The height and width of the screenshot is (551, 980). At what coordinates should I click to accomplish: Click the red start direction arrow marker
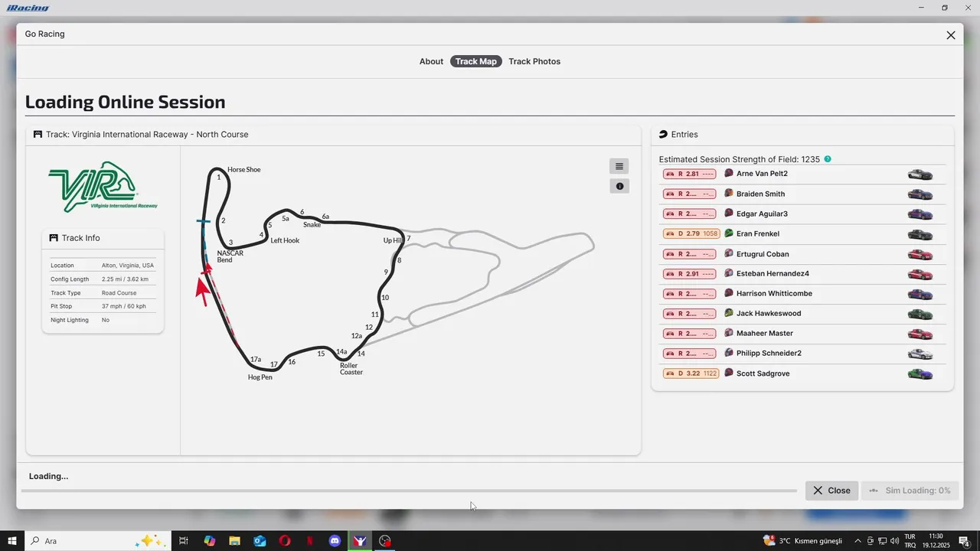click(202, 292)
